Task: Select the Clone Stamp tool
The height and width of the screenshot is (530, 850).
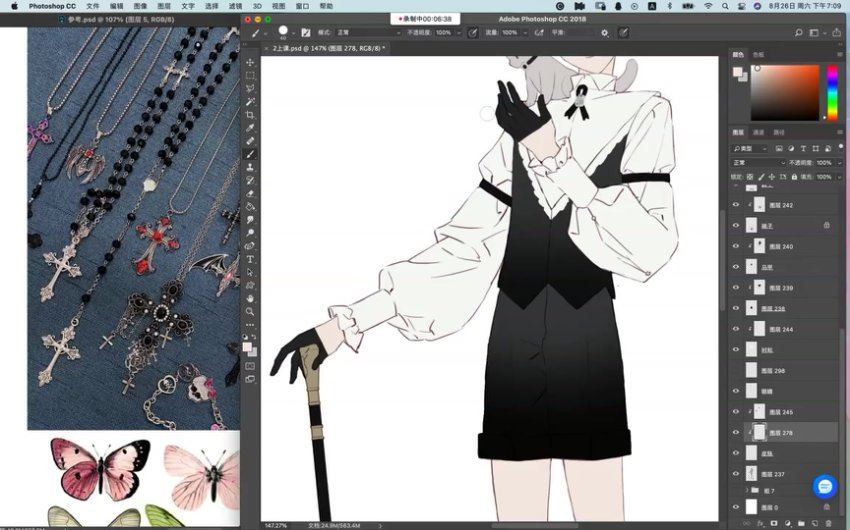Action: coord(250,167)
